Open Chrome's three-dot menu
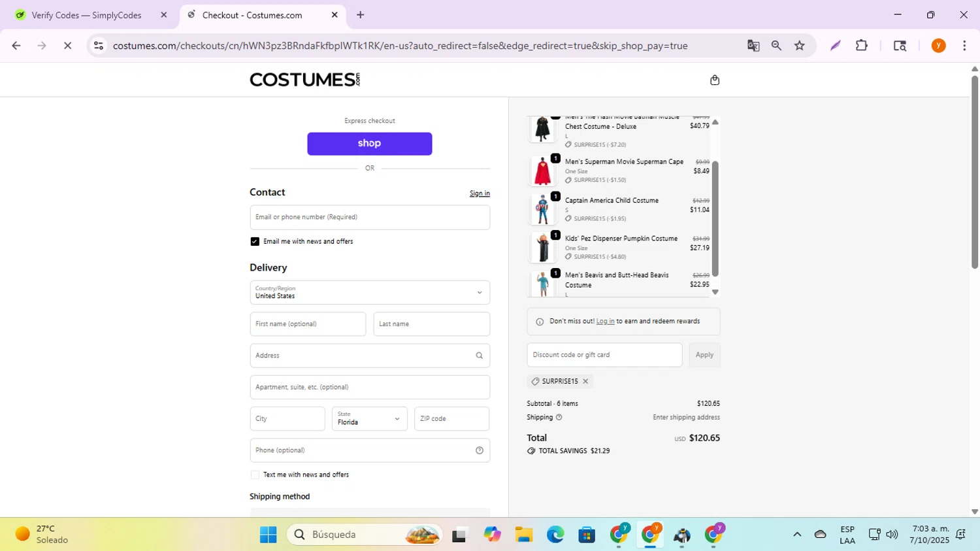The image size is (980, 551). [x=964, y=46]
